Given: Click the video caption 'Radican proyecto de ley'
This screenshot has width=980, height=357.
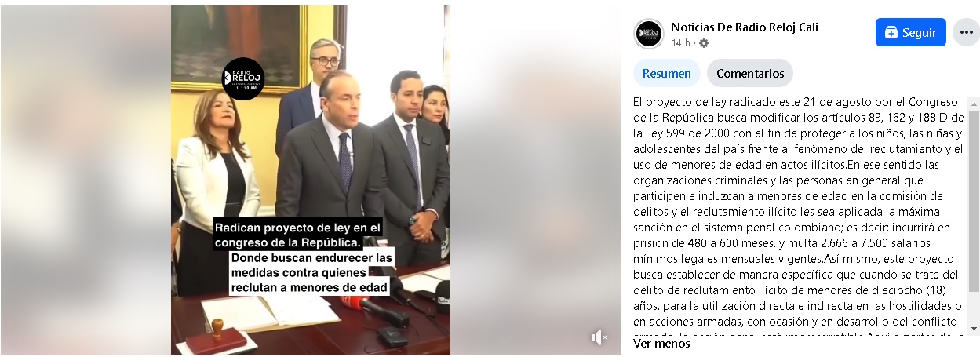Looking at the screenshot, I should click(298, 235).
